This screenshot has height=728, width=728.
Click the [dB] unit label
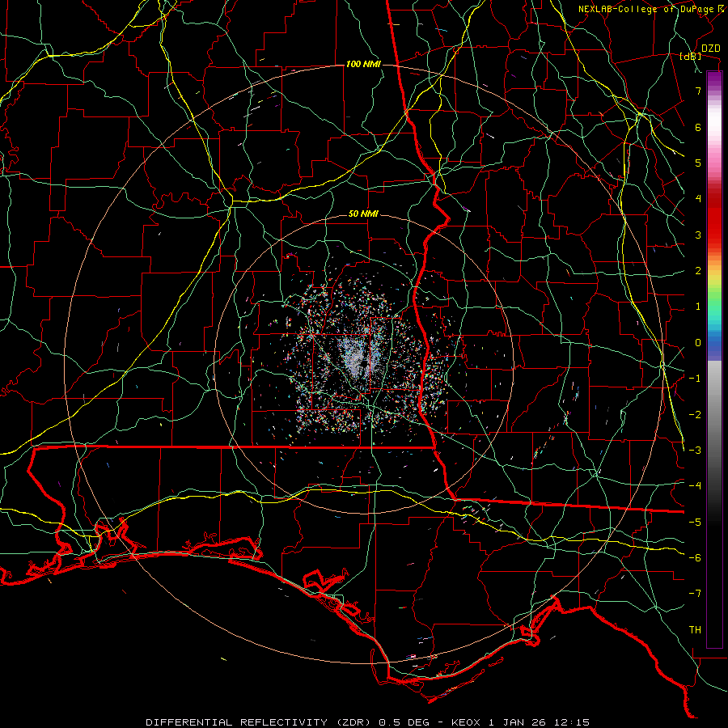point(691,57)
